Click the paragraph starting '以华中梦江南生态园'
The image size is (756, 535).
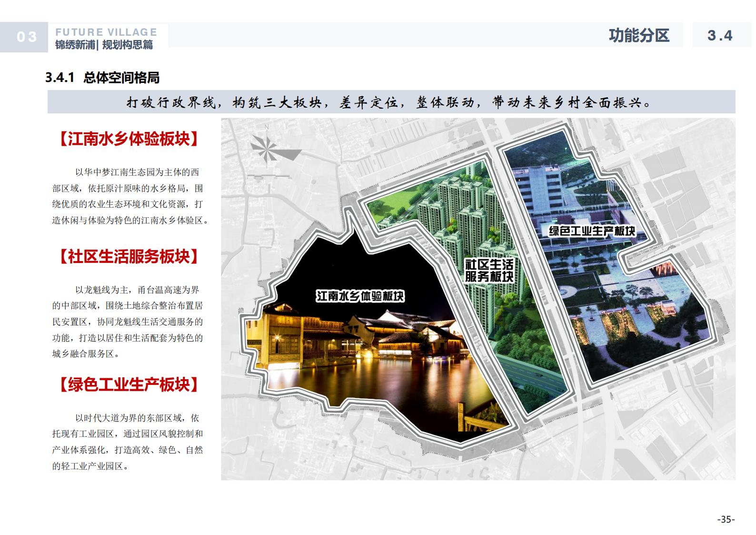(130, 196)
